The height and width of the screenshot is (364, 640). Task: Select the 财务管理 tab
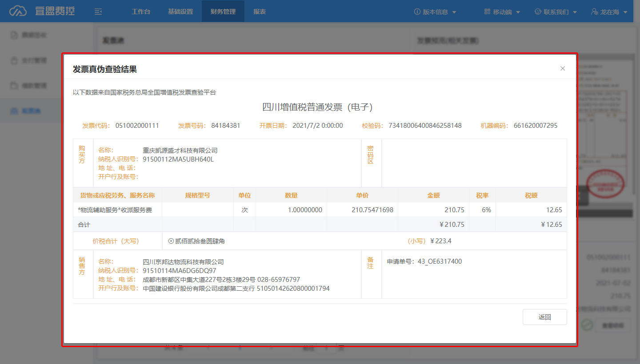click(x=223, y=12)
